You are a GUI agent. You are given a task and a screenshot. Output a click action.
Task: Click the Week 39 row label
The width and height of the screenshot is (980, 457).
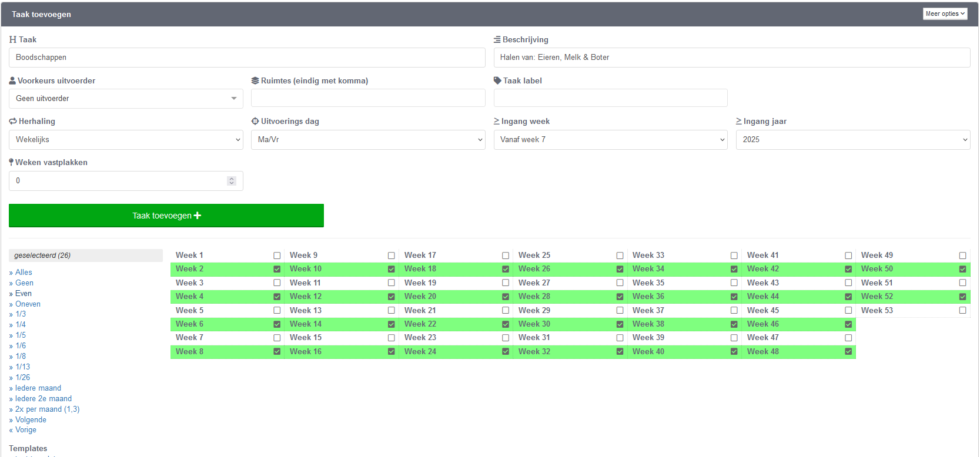(648, 338)
